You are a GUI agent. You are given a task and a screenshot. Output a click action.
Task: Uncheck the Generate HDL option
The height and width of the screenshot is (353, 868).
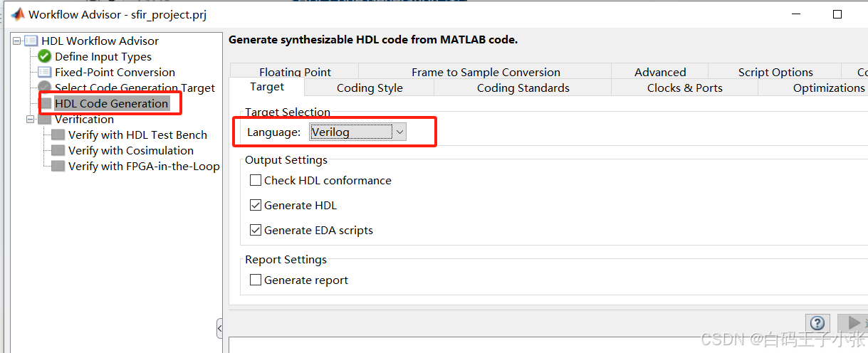click(256, 205)
